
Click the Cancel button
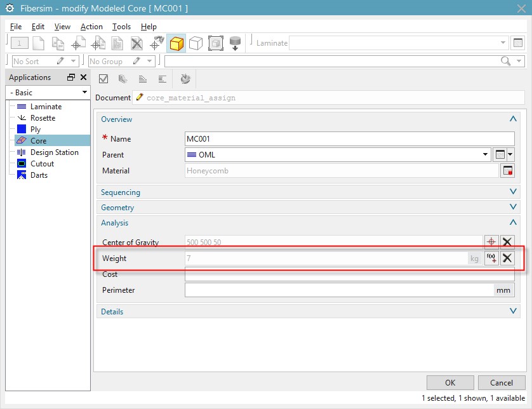[x=502, y=382]
